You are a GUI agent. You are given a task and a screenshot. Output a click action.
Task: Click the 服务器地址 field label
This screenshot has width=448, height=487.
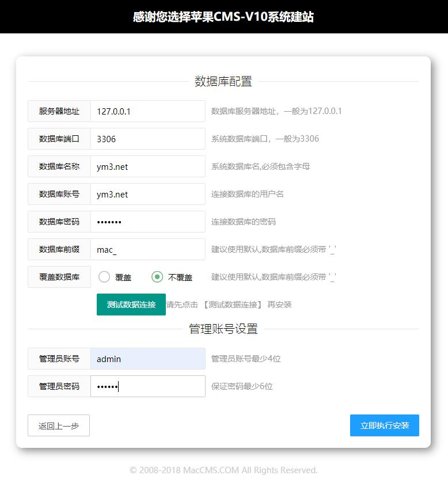[x=59, y=111]
